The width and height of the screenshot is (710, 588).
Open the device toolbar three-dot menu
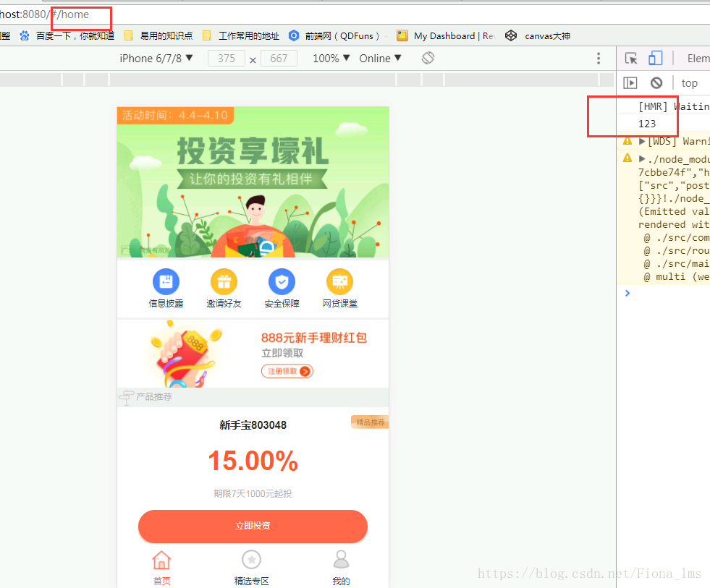[597, 57]
